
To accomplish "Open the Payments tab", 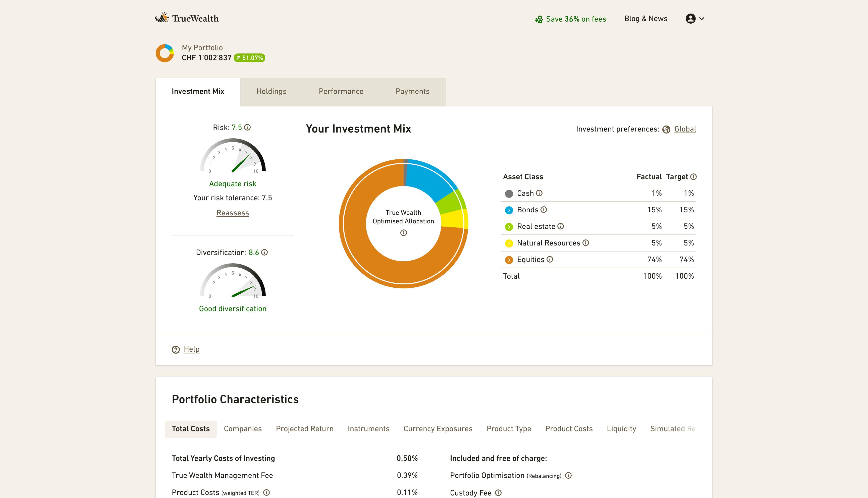I will (x=412, y=91).
